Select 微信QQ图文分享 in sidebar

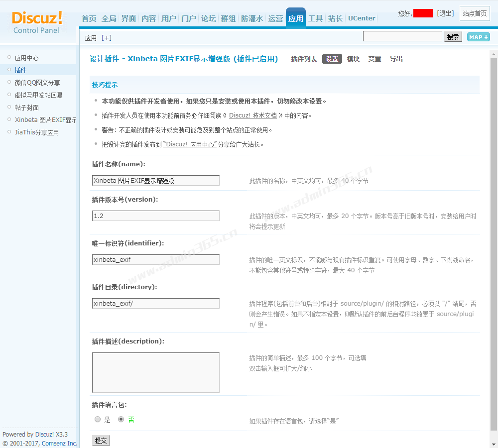(37, 83)
